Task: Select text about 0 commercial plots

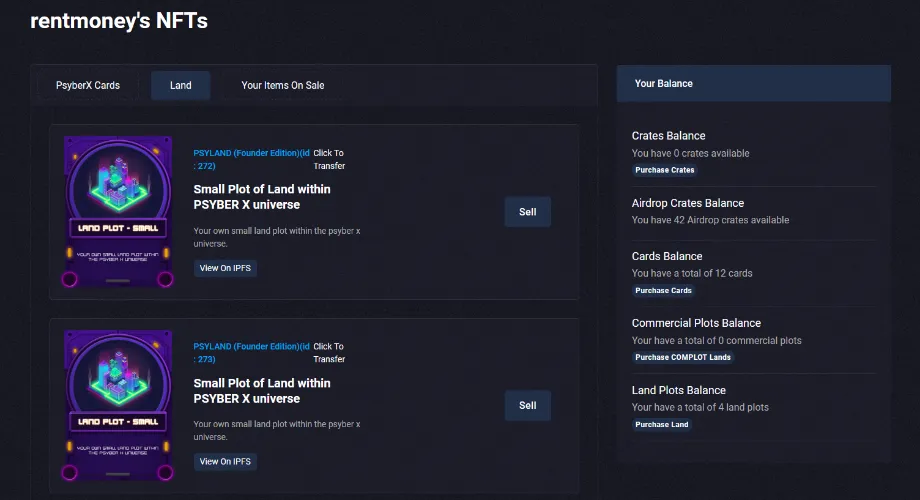Action: [x=716, y=340]
